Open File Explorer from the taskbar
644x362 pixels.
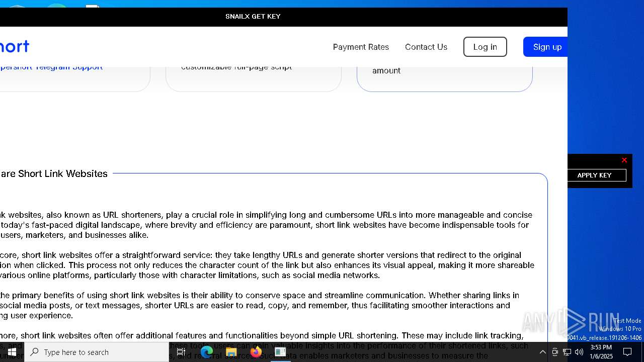click(x=231, y=352)
